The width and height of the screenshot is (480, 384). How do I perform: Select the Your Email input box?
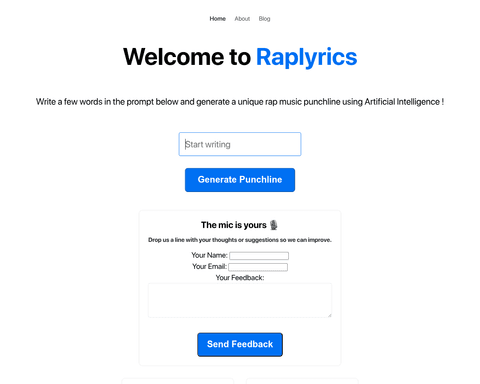tap(258, 267)
